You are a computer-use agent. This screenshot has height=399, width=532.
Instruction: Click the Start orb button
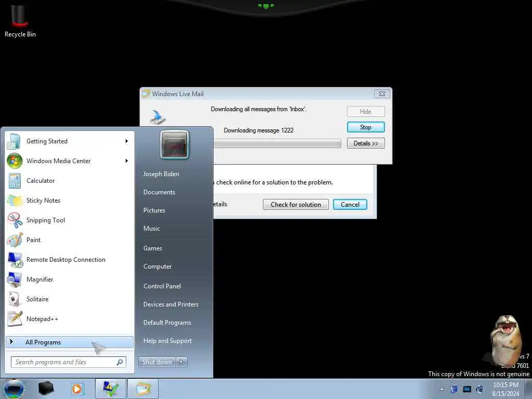14,389
